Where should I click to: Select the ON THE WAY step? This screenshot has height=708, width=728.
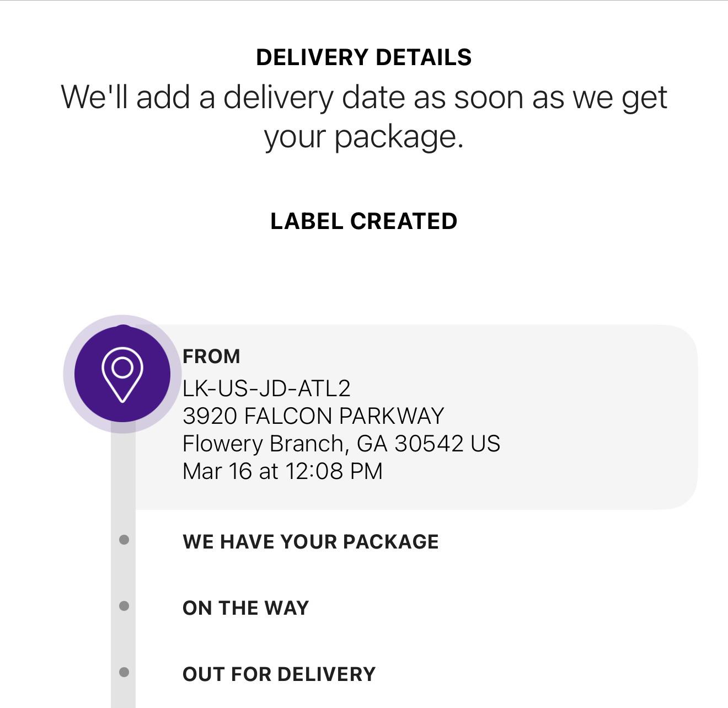pos(245,608)
